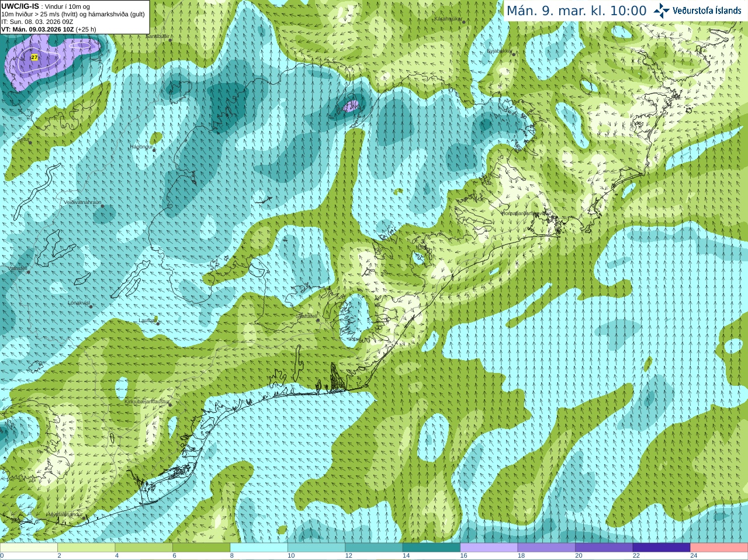
Task: Select the Setur station label
Action: pos(23,140)
